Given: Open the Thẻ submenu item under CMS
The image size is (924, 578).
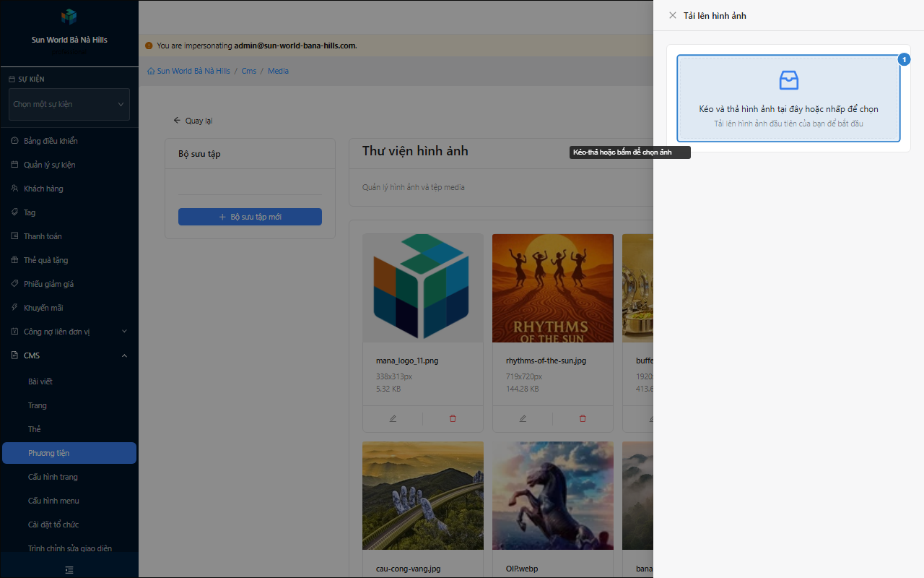Looking at the screenshot, I should pos(69,429).
